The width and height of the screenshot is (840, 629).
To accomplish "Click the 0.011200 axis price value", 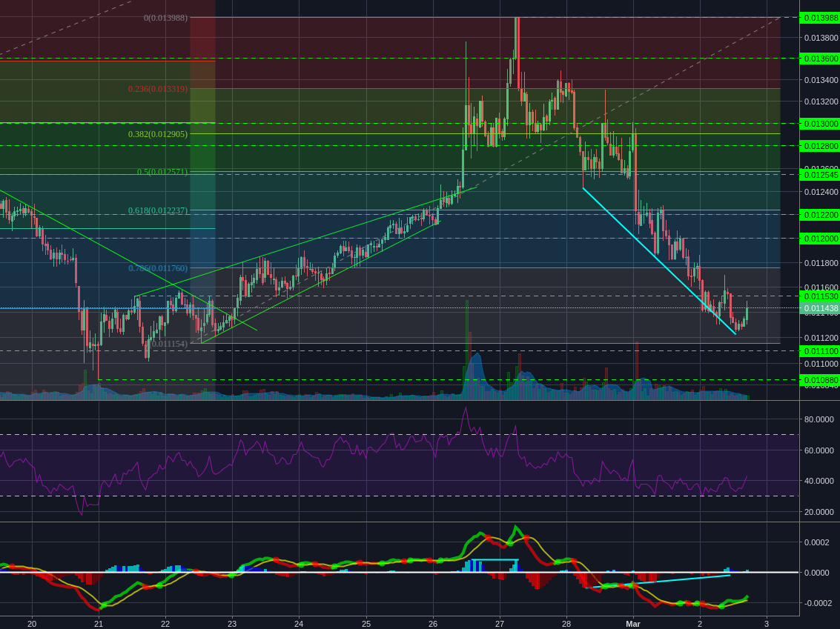I will coord(821,338).
